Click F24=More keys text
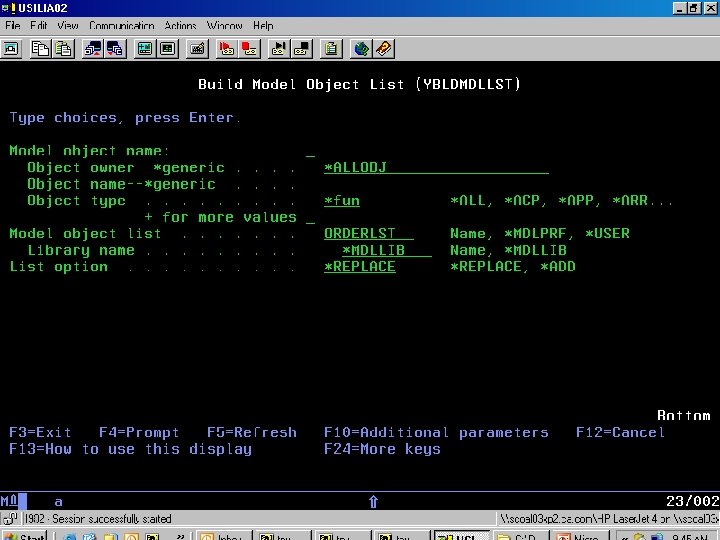 [x=382, y=449]
